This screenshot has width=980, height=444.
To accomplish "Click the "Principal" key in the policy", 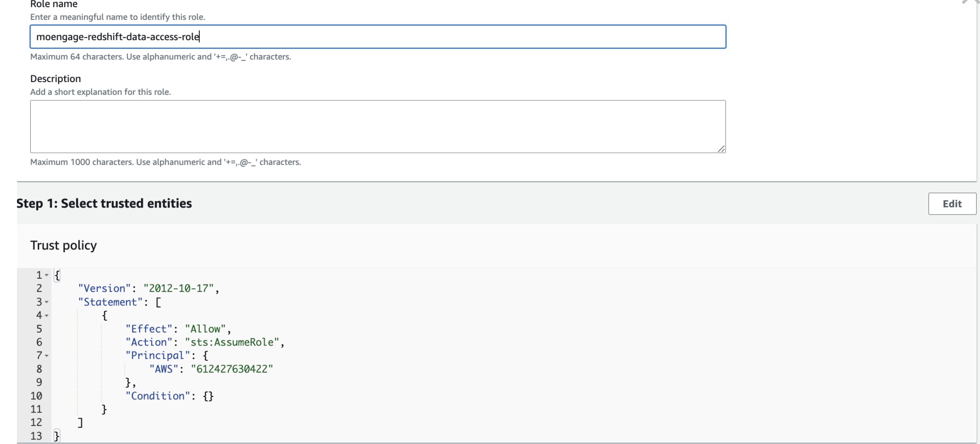I will pos(158,356).
